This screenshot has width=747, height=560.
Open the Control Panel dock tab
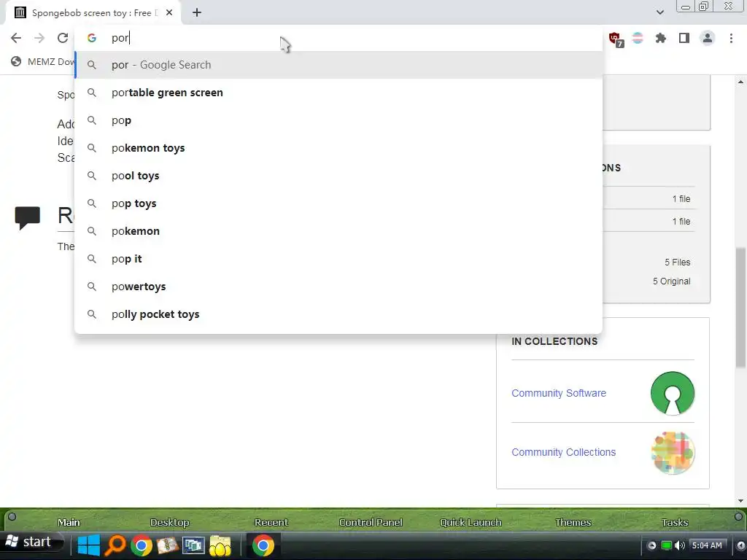[x=371, y=522]
